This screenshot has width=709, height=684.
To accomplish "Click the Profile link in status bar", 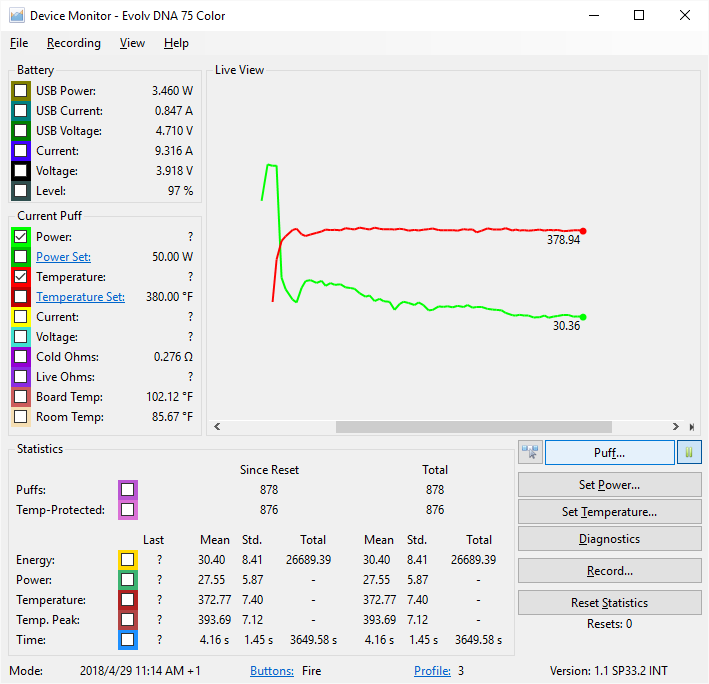I will click(x=432, y=670).
